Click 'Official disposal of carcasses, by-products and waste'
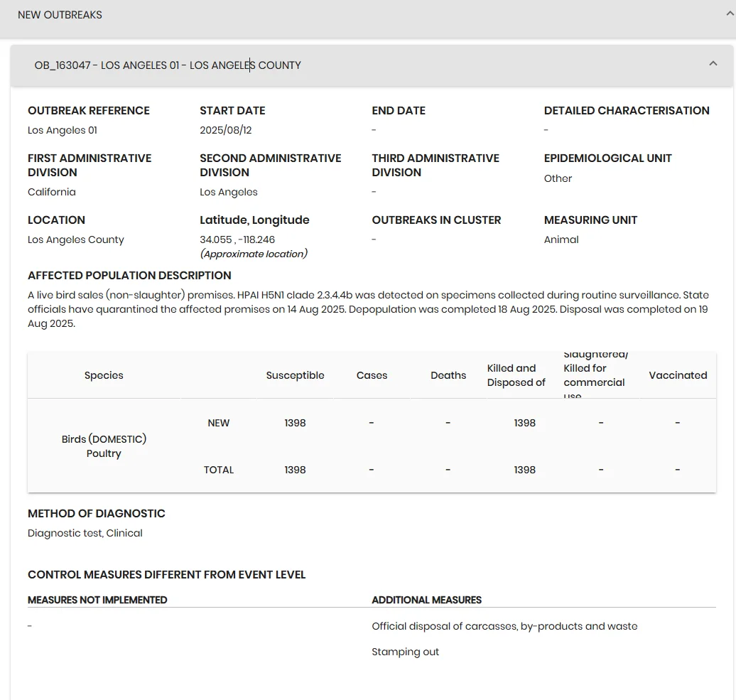This screenshot has height=700, width=736. point(504,626)
